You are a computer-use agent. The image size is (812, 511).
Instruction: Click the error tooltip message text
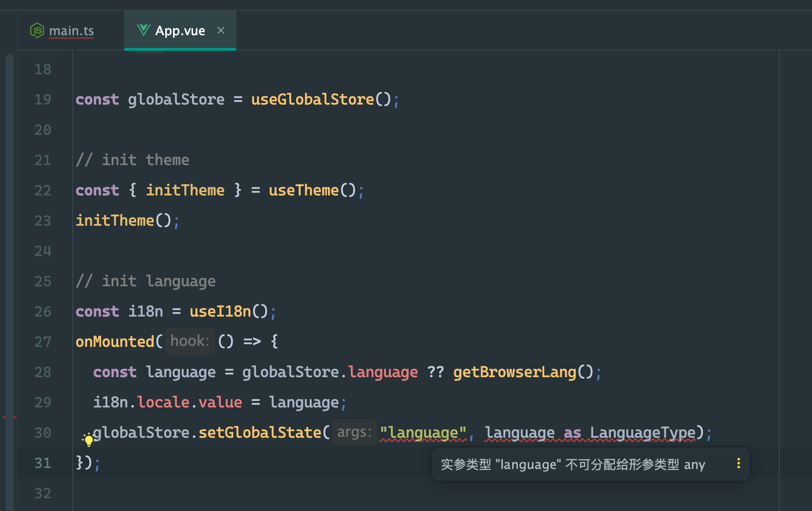point(572,464)
